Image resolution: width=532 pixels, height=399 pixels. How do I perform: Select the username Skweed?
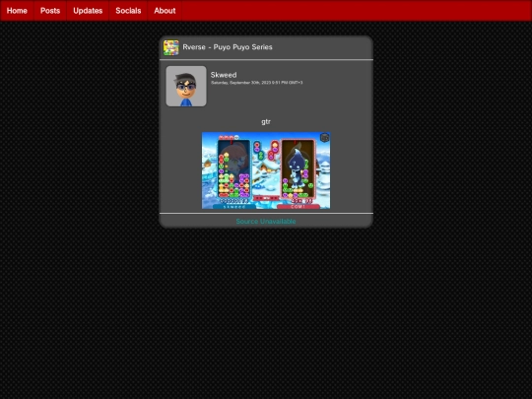(x=224, y=75)
